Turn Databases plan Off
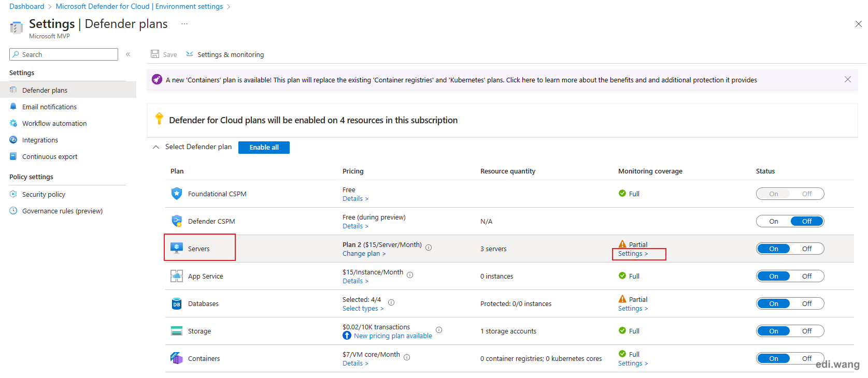The height and width of the screenshot is (378, 868). coord(807,303)
